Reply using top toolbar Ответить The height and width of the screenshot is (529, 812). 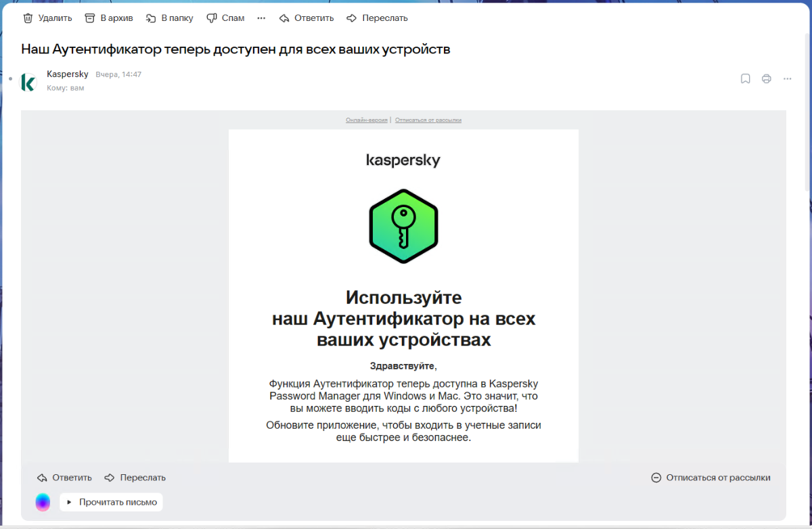[x=307, y=18]
